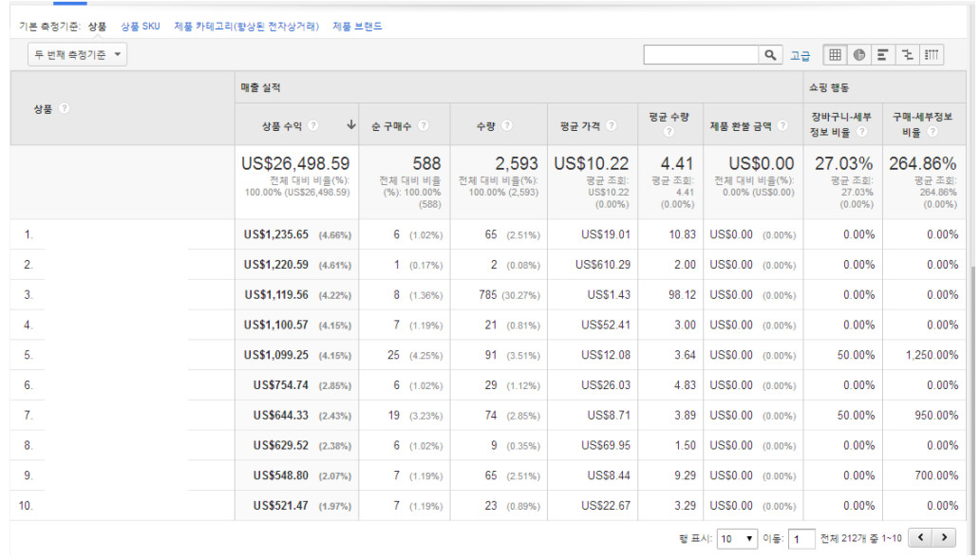Sort by 평균 수량 column header

pos(669,117)
